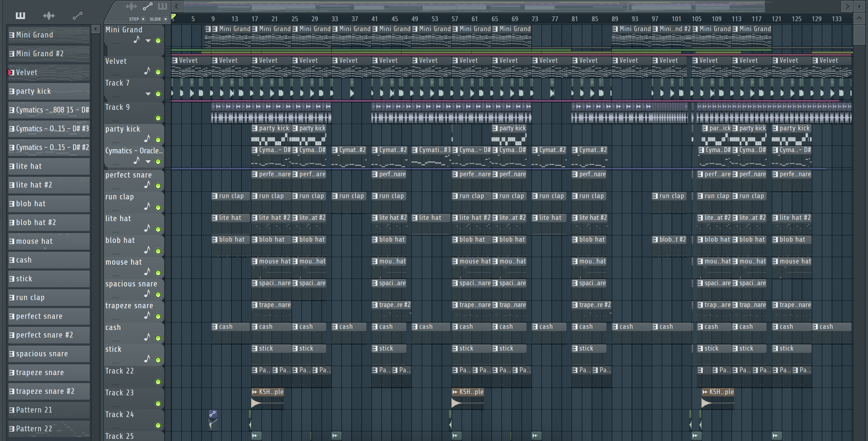Toggle the Track 9 mute light
This screenshot has width=868, height=441.
click(158, 118)
